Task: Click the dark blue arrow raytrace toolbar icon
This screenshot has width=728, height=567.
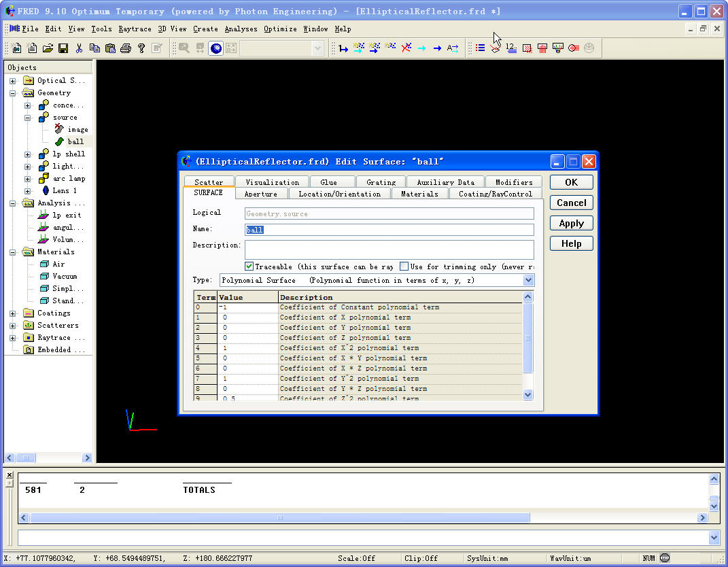Action: [437, 48]
